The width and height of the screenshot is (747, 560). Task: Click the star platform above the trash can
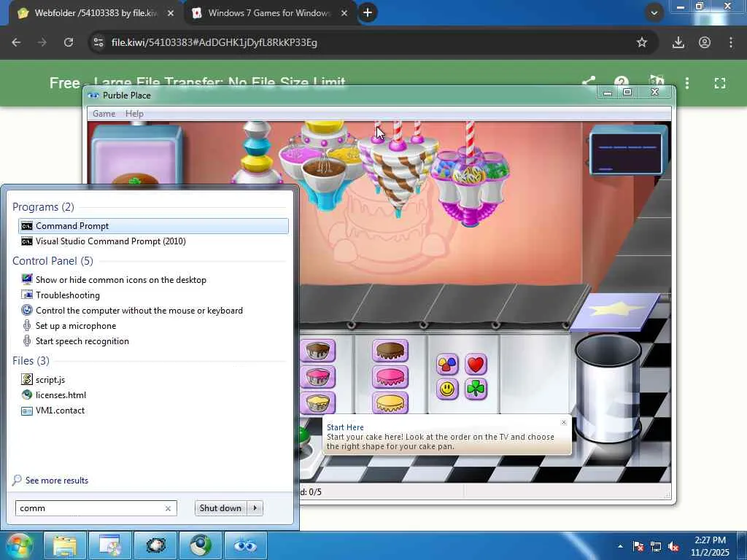click(616, 311)
